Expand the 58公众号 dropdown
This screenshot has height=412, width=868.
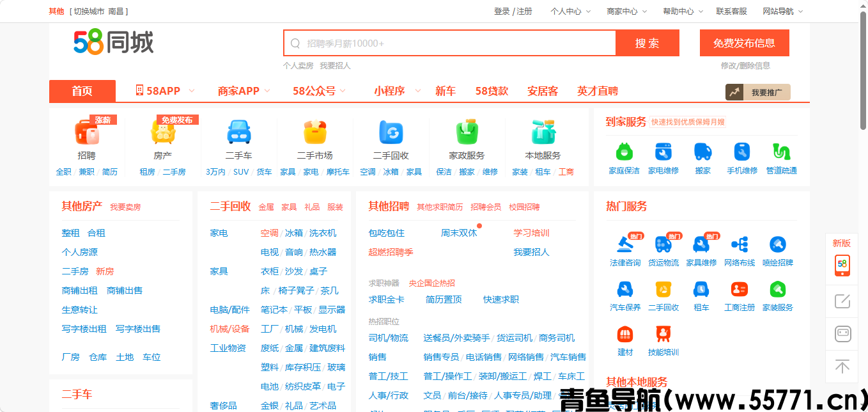[319, 91]
